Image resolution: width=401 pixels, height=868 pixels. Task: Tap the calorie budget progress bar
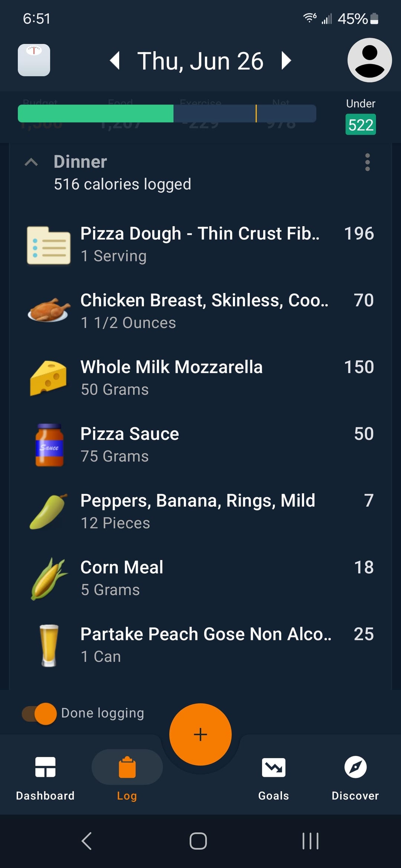tap(167, 114)
